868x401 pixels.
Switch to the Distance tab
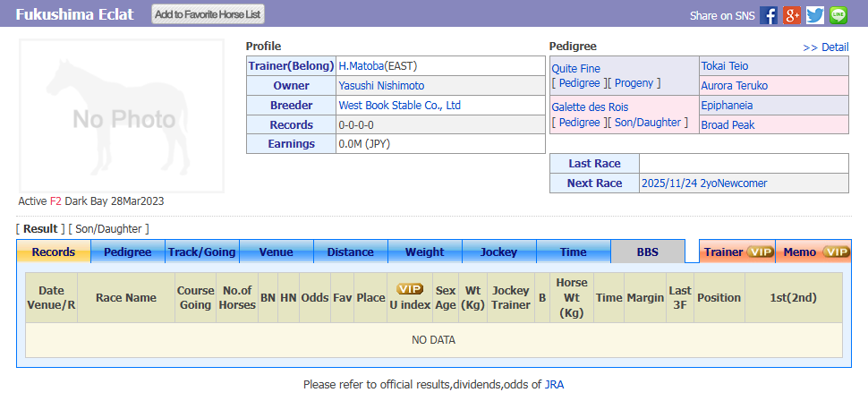(351, 252)
